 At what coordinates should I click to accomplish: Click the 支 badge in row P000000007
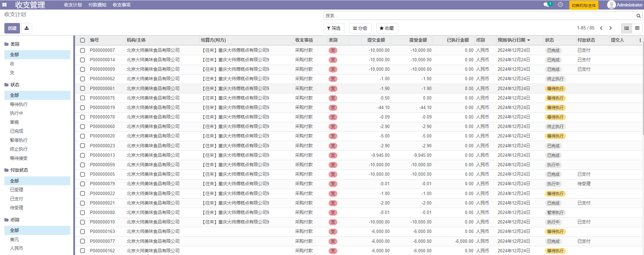tap(333, 50)
